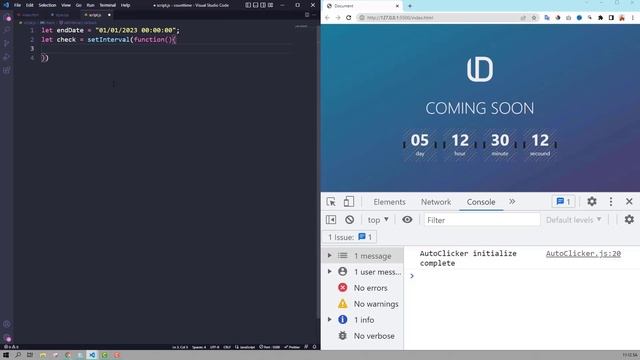Toggle the device toolbar in DevTools

pos(349,202)
